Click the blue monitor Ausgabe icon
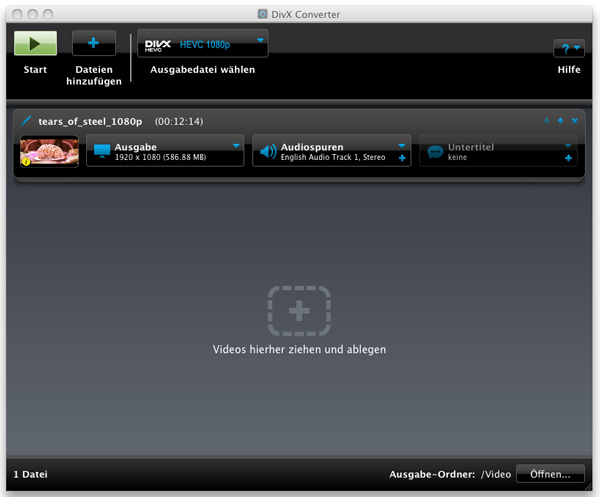The width and height of the screenshot is (600, 497). [x=102, y=151]
